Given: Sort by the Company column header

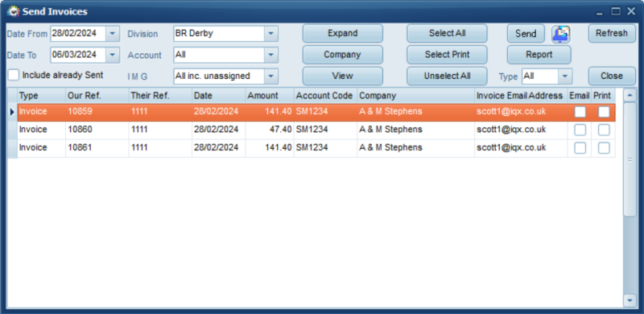Looking at the screenshot, I should tap(415, 96).
